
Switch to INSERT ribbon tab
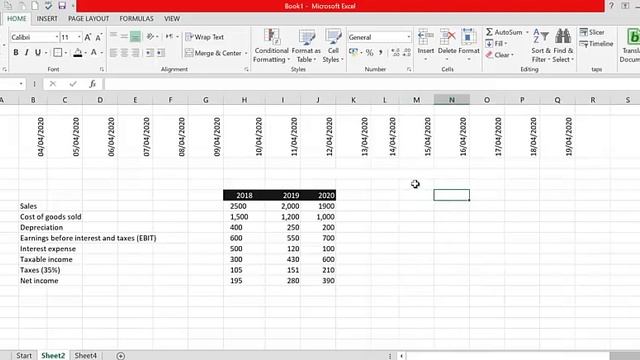click(x=47, y=19)
